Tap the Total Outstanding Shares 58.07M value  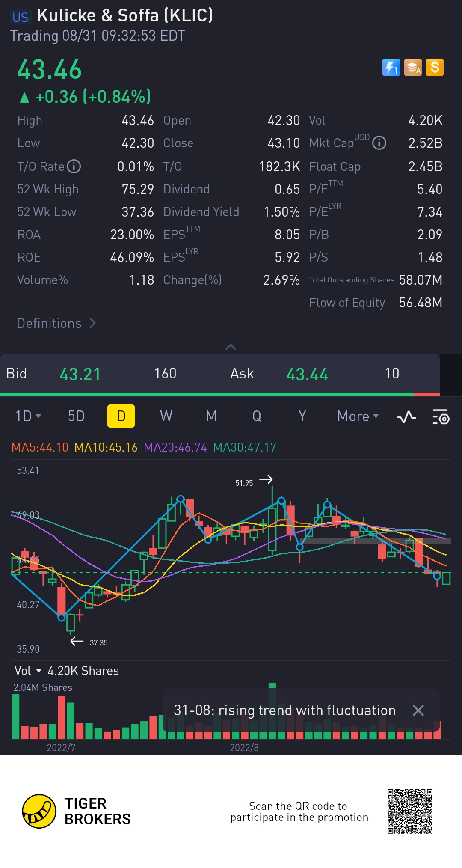pos(421,280)
